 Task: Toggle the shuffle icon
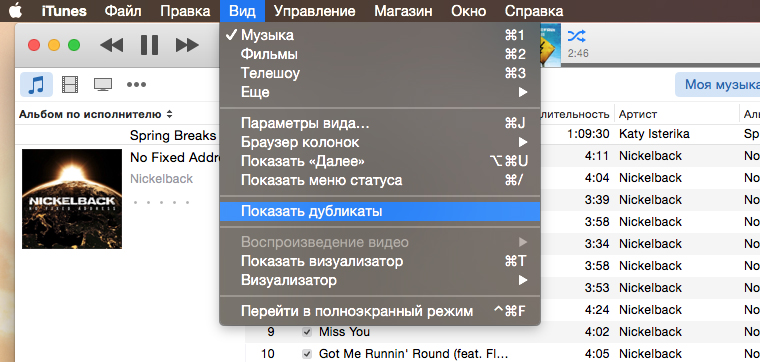[577, 35]
